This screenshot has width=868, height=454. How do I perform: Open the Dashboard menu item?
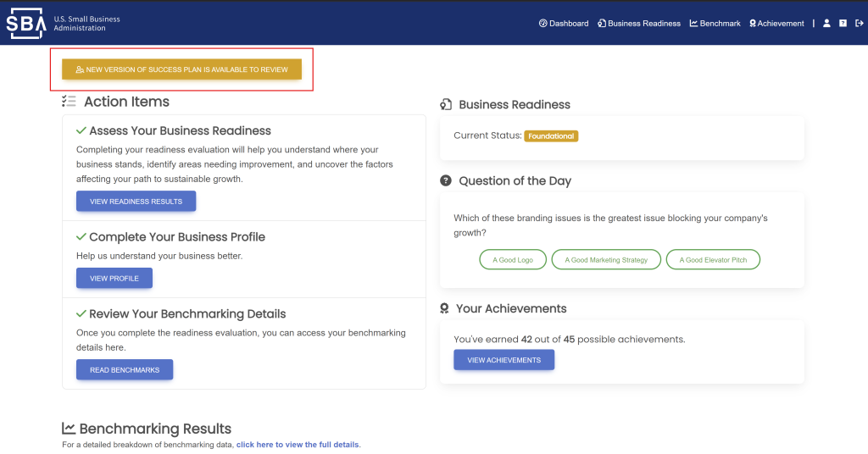(564, 24)
